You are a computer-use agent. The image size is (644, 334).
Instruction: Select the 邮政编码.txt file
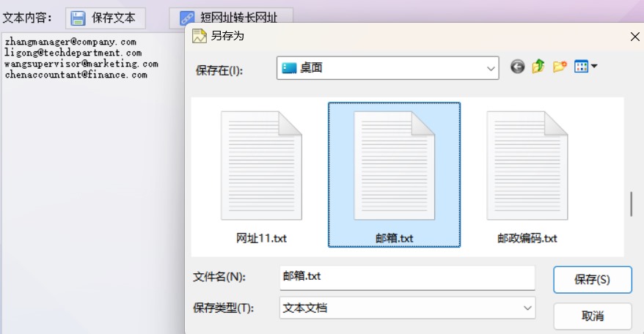(x=527, y=176)
